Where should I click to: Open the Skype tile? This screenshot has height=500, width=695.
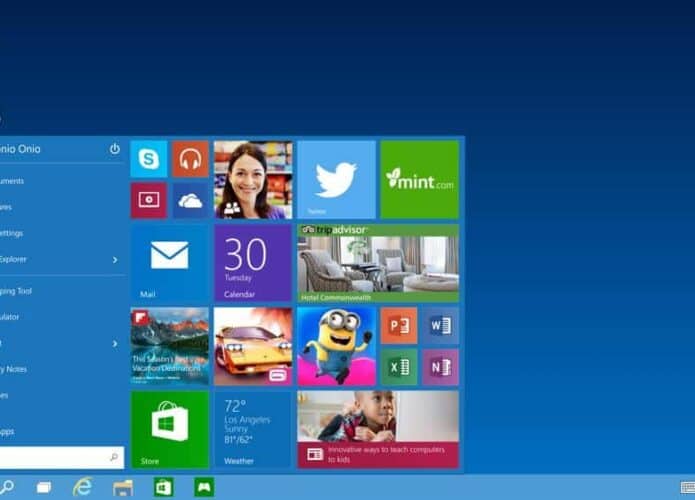click(x=149, y=159)
